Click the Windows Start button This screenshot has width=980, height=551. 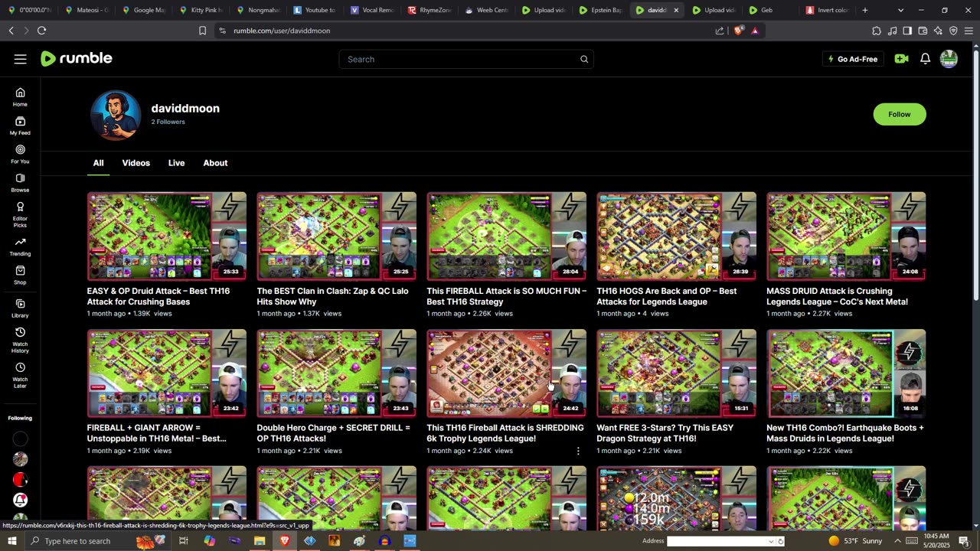pos(11,541)
